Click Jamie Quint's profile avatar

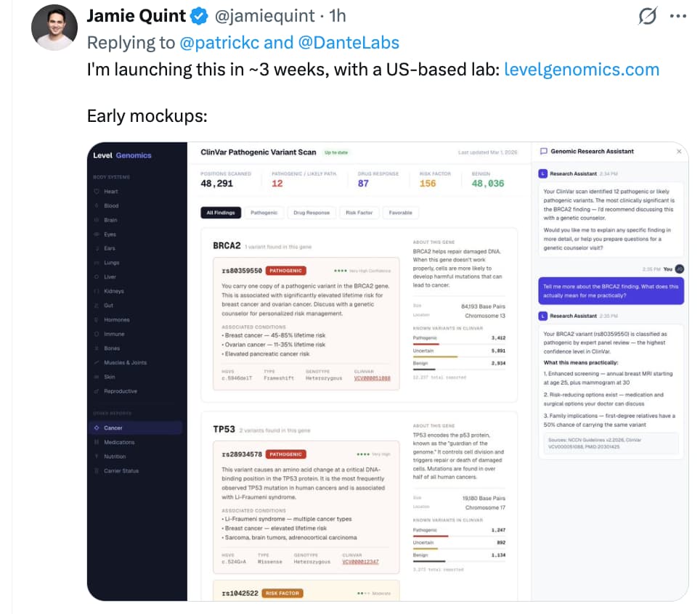pyautogui.click(x=53, y=28)
